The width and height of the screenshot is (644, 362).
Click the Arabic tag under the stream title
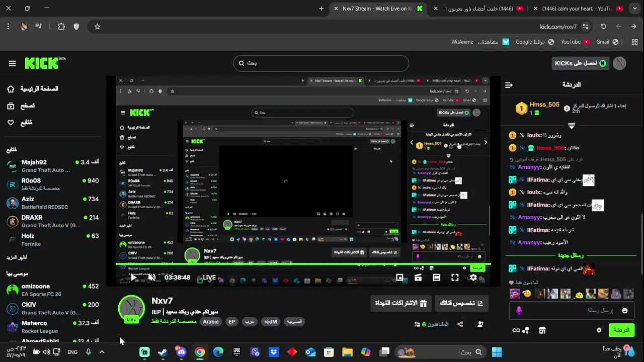pyautogui.click(x=211, y=322)
